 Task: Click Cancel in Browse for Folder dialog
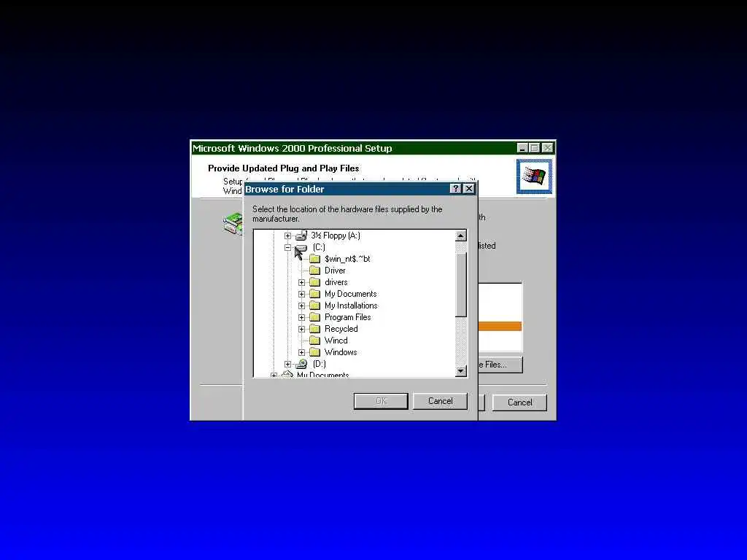coord(440,401)
